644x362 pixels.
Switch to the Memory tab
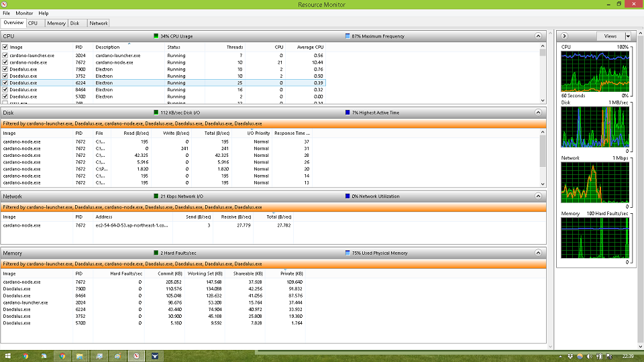pos(56,23)
